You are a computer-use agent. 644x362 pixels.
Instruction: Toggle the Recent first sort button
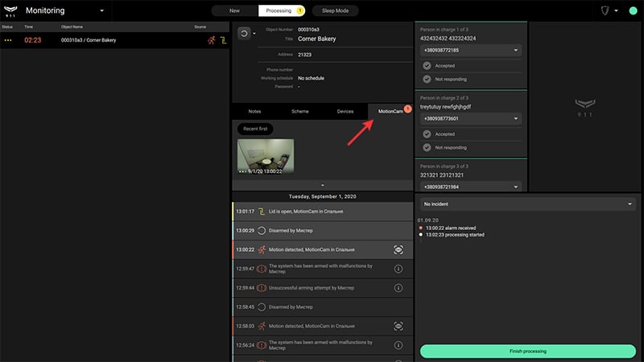click(255, 129)
